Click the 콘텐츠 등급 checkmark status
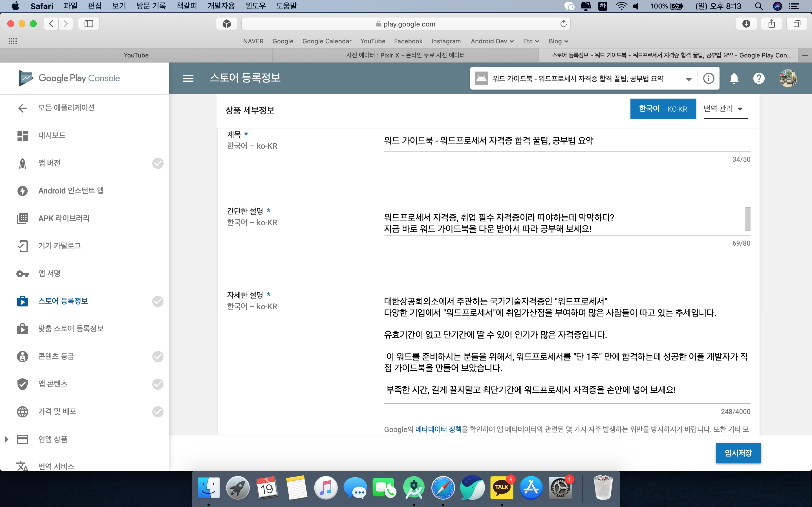Image resolution: width=812 pixels, height=507 pixels. point(158,356)
